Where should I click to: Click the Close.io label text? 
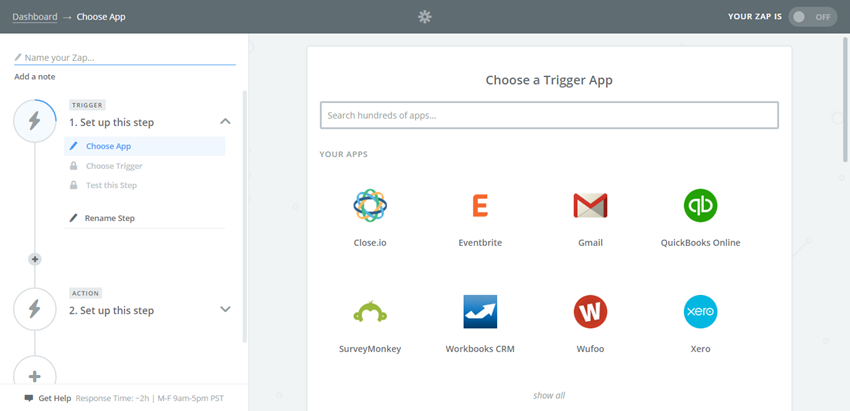pyautogui.click(x=370, y=243)
